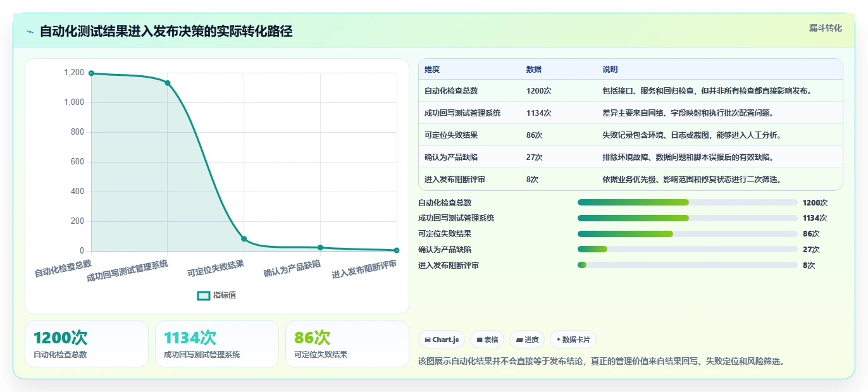The image size is (868, 392).
Task: Click the chart point for 确认为产品缺陷
Action: [x=320, y=247]
